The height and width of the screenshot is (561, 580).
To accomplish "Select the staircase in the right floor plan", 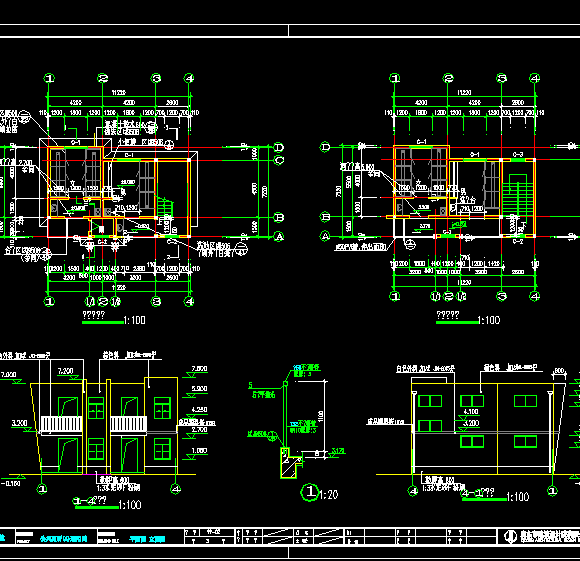I will [518, 196].
